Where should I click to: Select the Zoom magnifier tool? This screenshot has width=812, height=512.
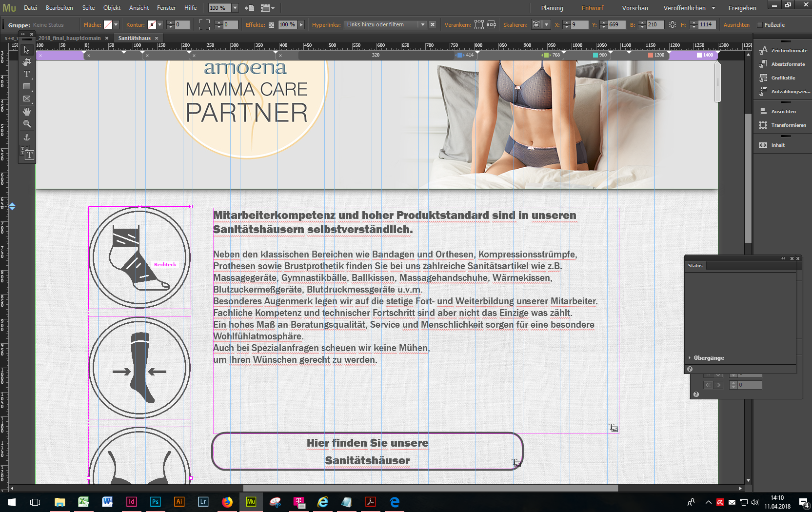(27, 124)
